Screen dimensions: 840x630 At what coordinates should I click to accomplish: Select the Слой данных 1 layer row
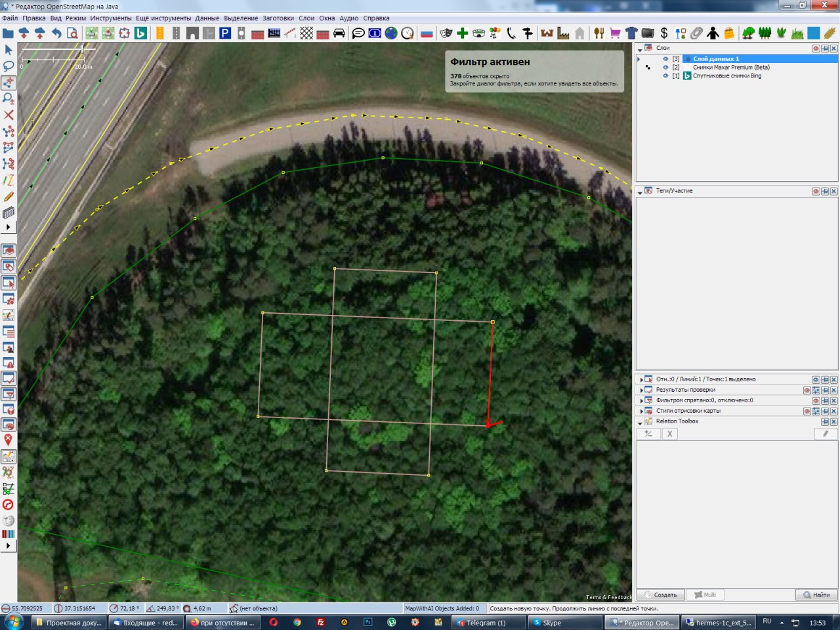736,59
